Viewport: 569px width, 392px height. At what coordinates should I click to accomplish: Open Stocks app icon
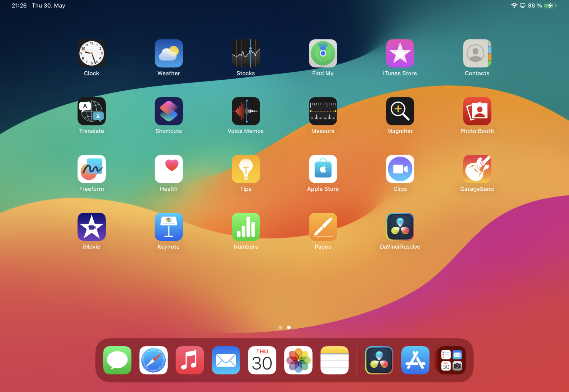tap(246, 53)
